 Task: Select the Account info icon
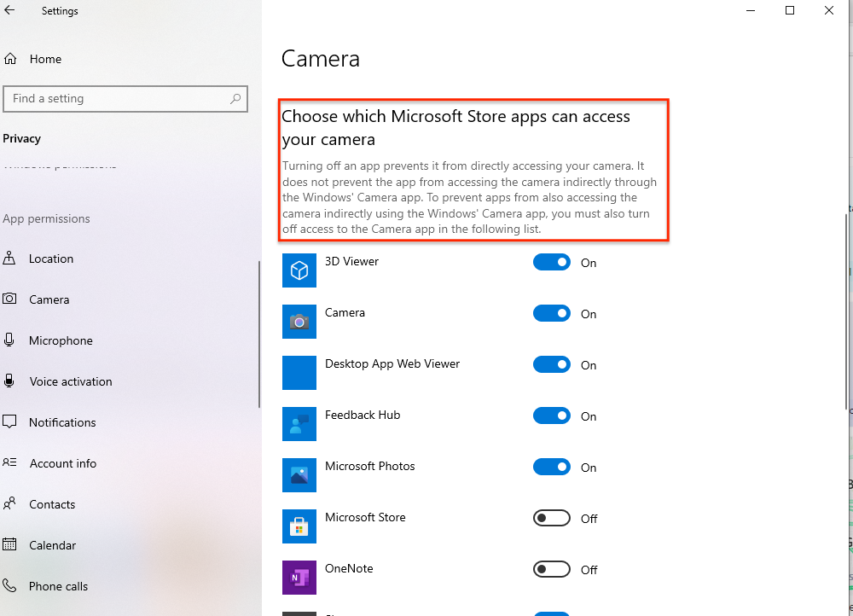9,462
